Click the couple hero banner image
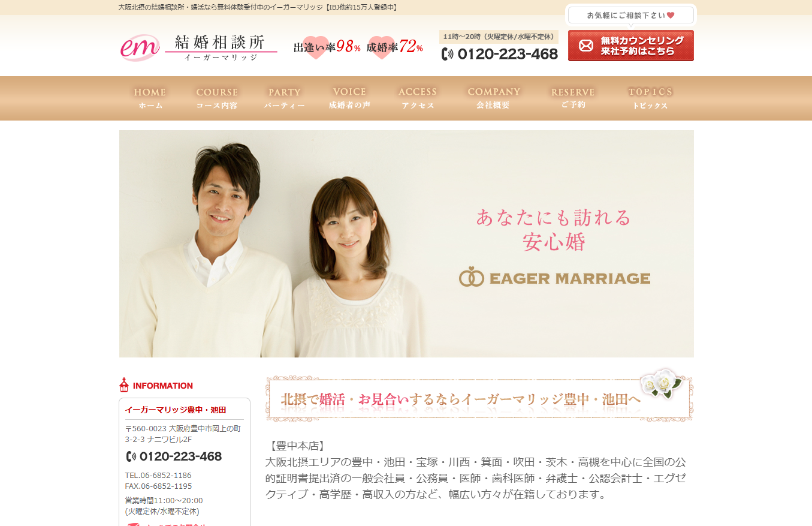The width and height of the screenshot is (812, 526). [406, 244]
